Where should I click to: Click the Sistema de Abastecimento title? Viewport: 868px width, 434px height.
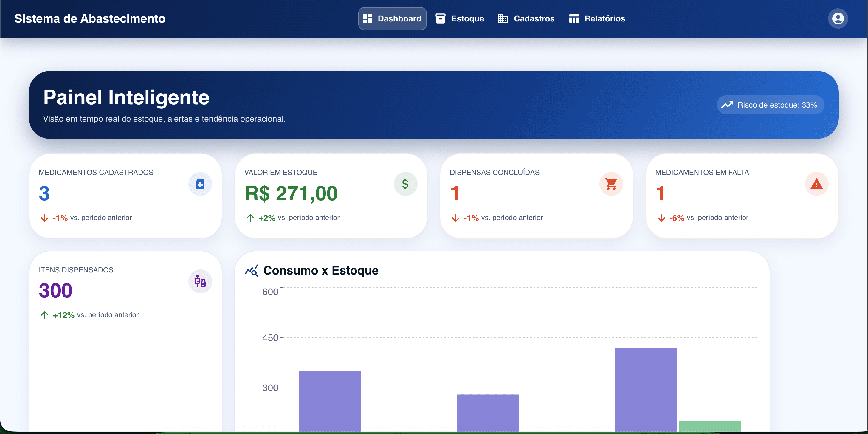coord(90,18)
